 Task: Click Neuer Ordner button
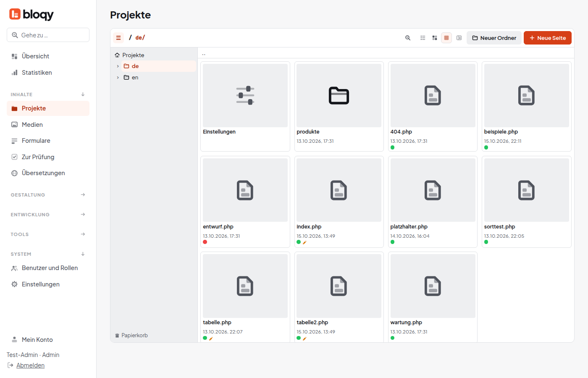coord(494,38)
